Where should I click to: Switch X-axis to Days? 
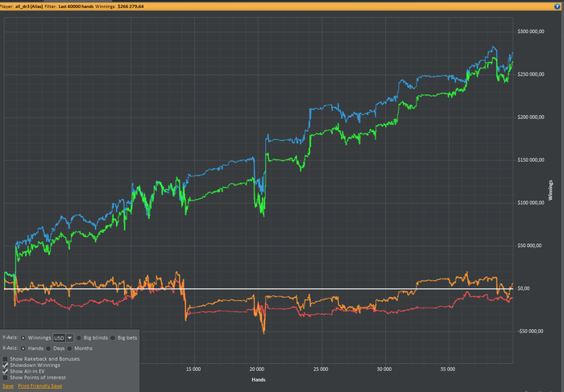[x=48, y=349]
